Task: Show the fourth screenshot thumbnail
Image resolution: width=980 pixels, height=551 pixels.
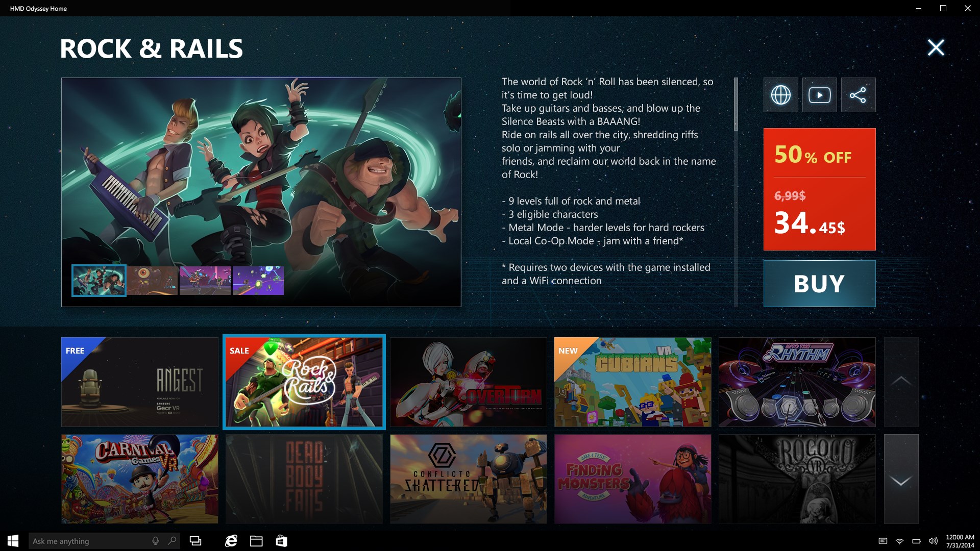Action: click(258, 280)
